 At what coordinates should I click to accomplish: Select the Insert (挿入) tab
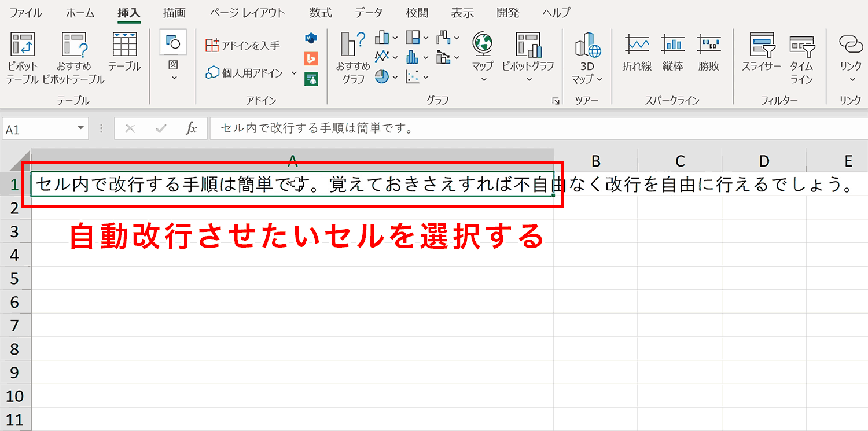pyautogui.click(x=128, y=13)
